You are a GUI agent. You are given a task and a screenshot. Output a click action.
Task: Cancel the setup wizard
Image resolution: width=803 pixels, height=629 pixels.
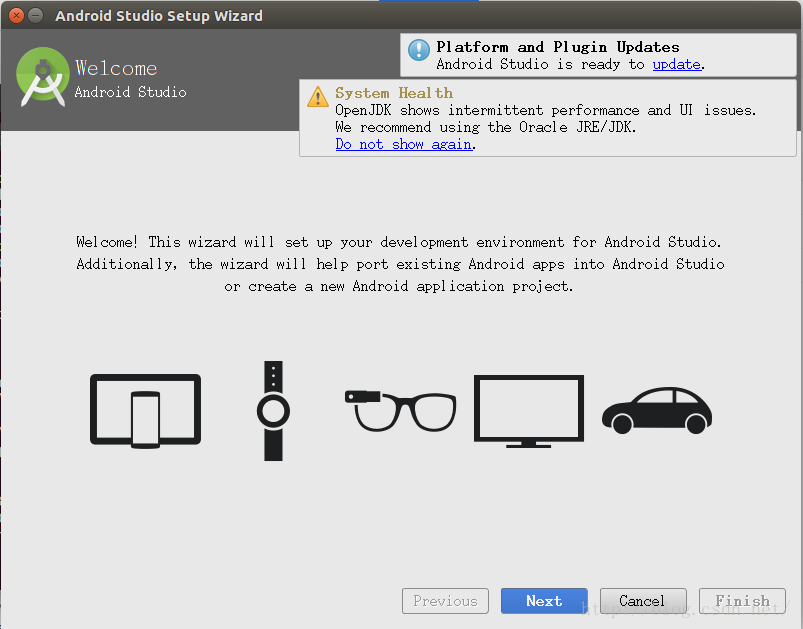click(642, 601)
